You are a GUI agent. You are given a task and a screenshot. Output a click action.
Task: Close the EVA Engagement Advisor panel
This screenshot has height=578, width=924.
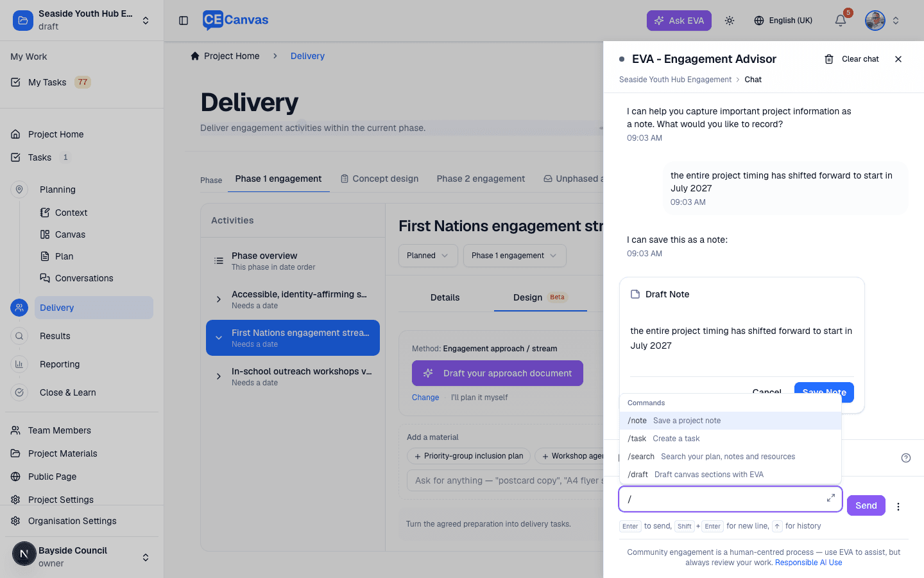[898, 59]
